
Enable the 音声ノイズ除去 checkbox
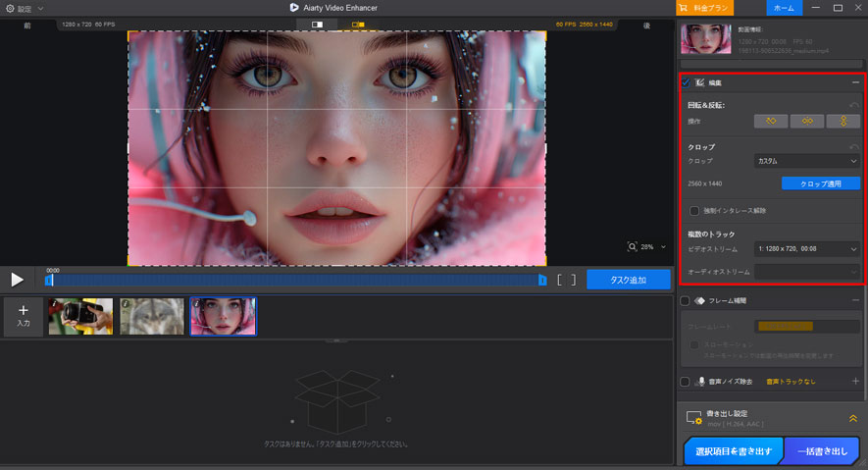pyautogui.click(x=685, y=382)
